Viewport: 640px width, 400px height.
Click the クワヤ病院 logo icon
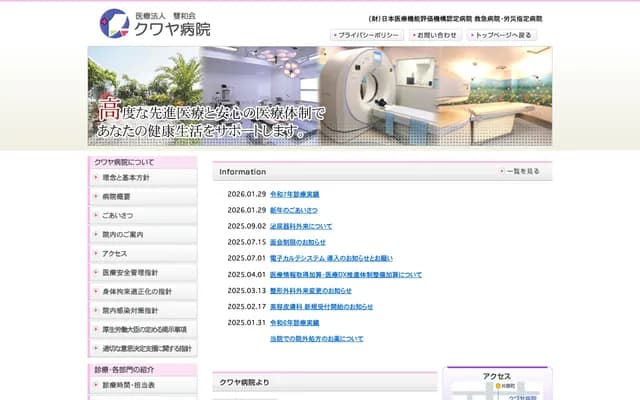coord(114,22)
